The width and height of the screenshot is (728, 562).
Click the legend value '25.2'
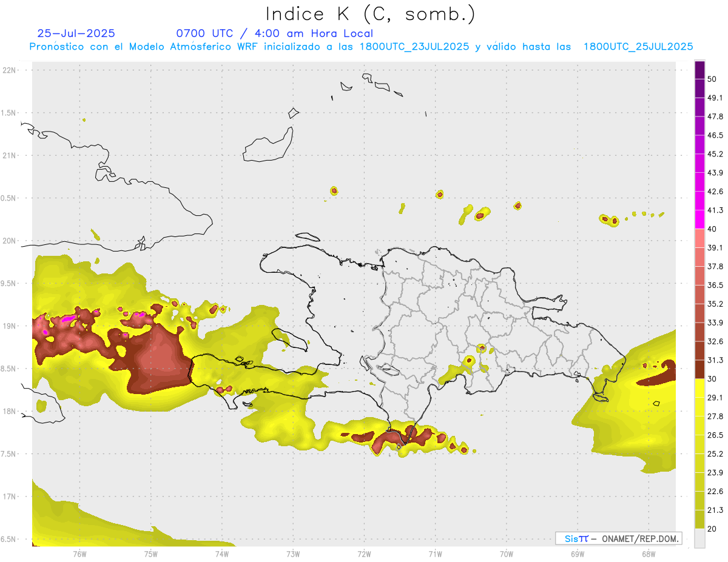(715, 454)
